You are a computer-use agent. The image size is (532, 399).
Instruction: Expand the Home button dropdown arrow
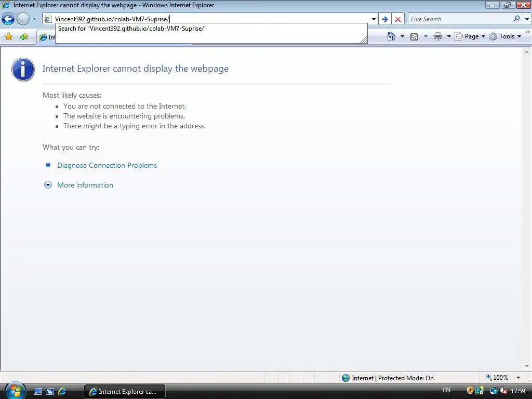point(403,36)
